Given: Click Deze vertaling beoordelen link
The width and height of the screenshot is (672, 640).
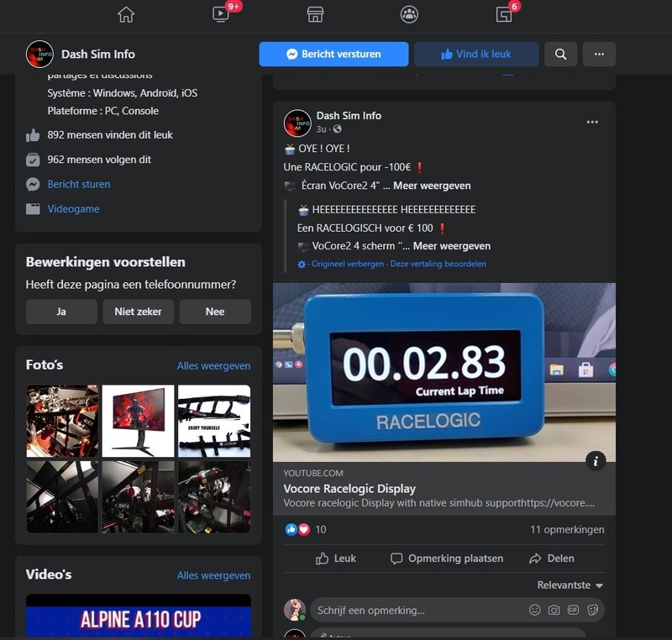Looking at the screenshot, I should pyautogui.click(x=438, y=264).
